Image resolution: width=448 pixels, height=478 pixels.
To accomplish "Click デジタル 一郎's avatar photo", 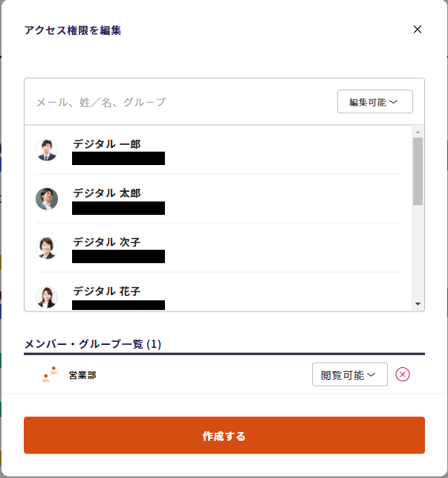I will (47, 149).
